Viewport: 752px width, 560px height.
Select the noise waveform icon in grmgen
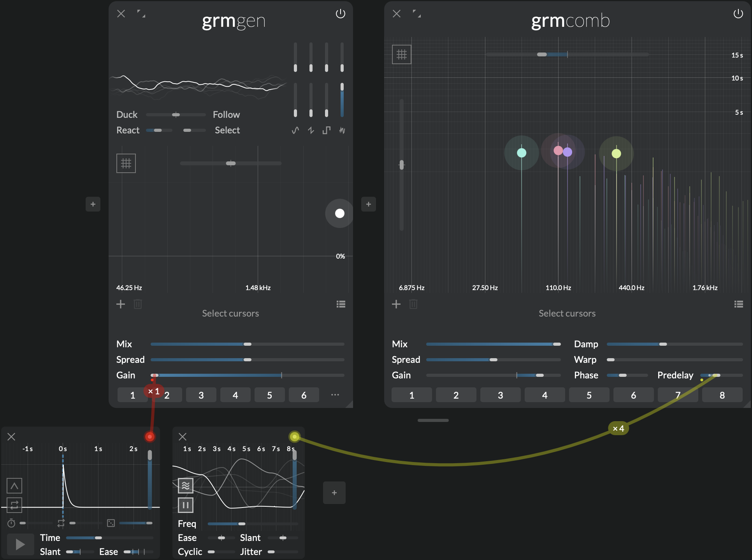coord(342,130)
